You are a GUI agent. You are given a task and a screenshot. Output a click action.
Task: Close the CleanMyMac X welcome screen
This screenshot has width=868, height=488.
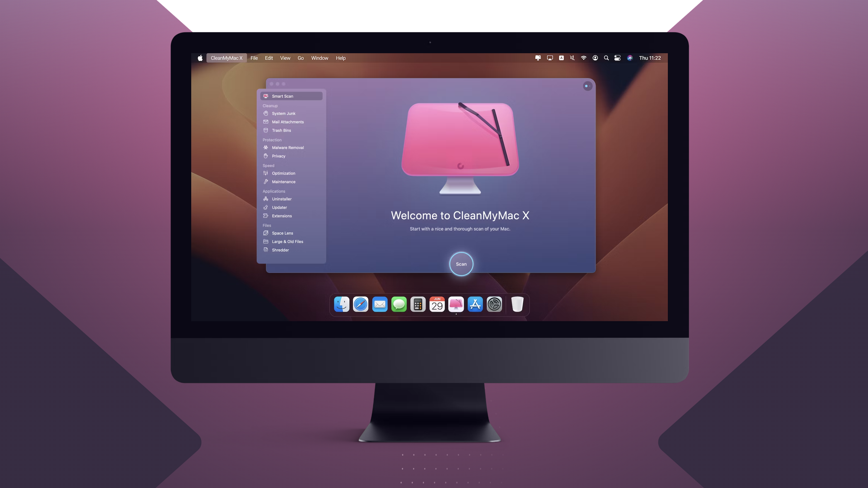(271, 83)
